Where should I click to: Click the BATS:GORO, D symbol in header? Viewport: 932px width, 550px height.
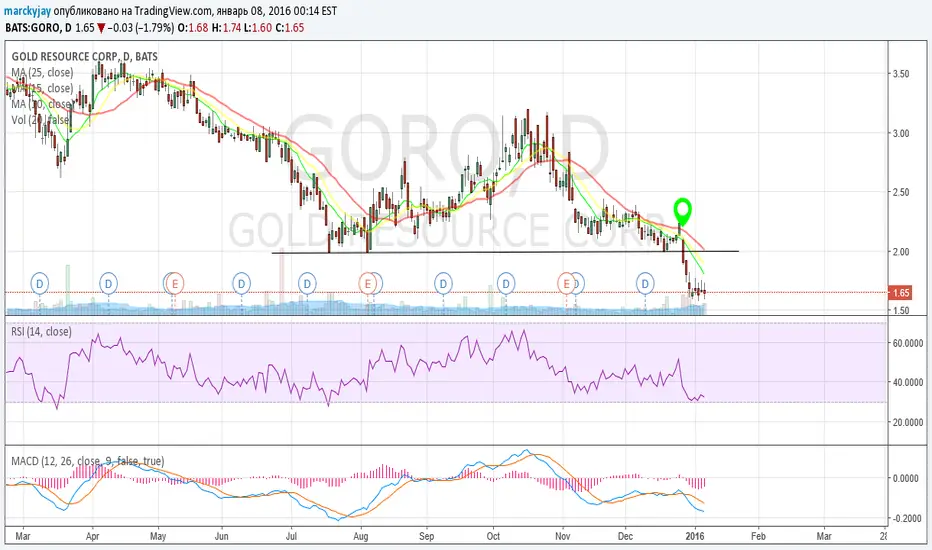pos(39,27)
